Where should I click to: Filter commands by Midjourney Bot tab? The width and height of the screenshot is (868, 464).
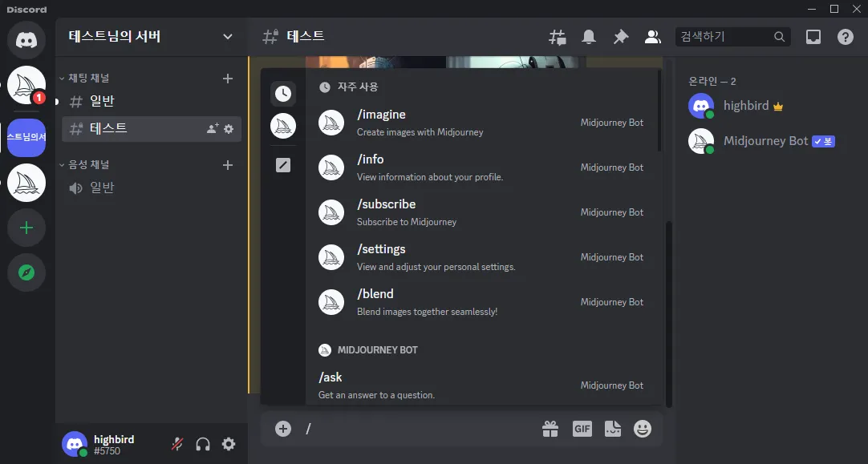tap(283, 126)
